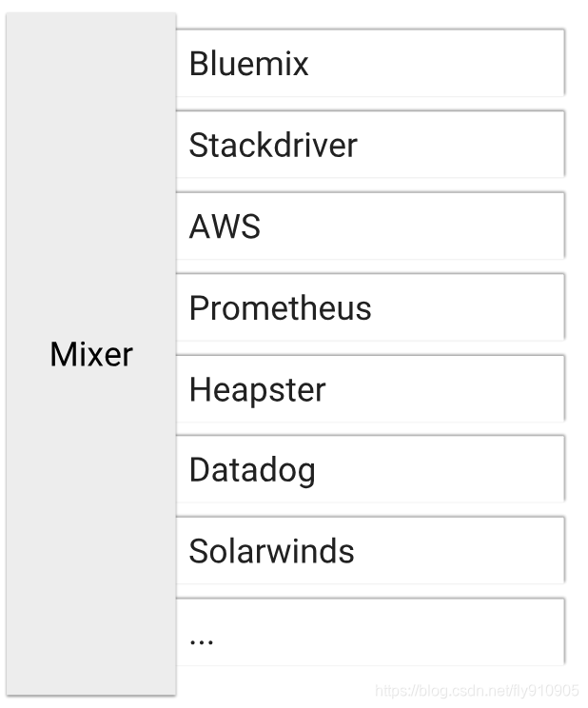Click the "Heapster" text label
The width and height of the screenshot is (588, 708).
pyautogui.click(x=257, y=389)
